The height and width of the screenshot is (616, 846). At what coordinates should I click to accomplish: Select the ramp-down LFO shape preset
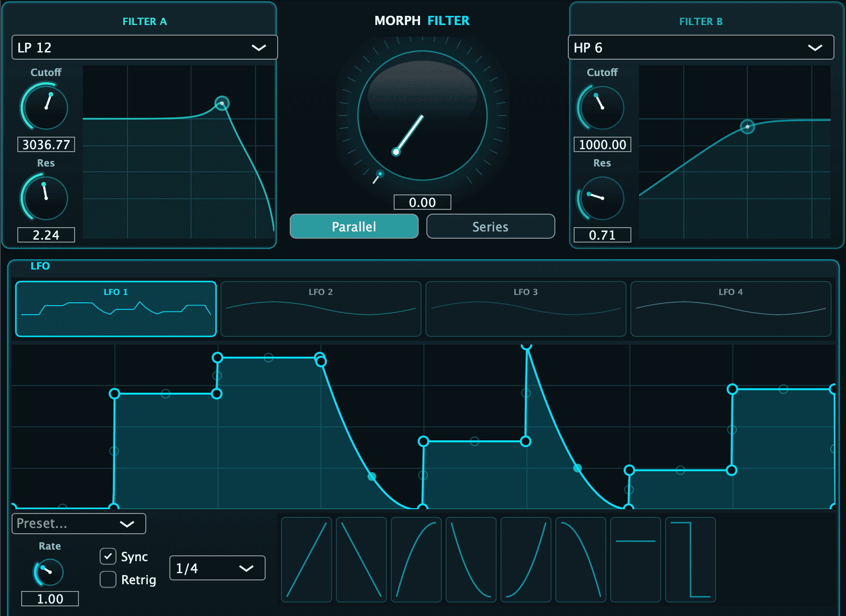coord(361,560)
